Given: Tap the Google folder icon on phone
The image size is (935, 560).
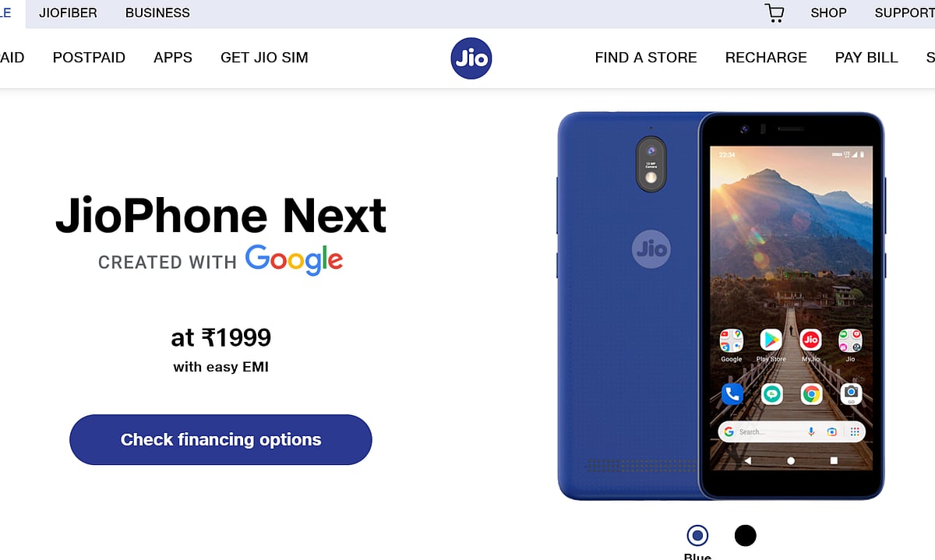Looking at the screenshot, I should pos(732,340).
